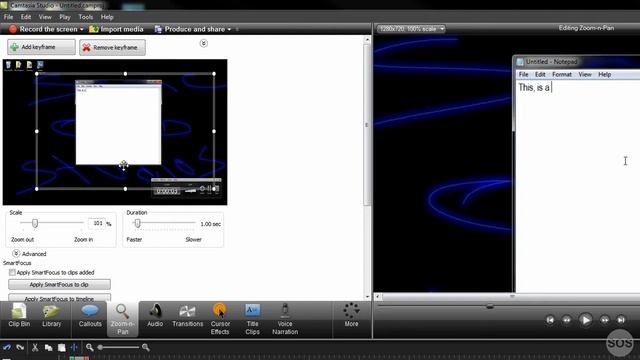Open the Edit menu in Camtasia
The image size is (640, 360).
[x=26, y=17]
